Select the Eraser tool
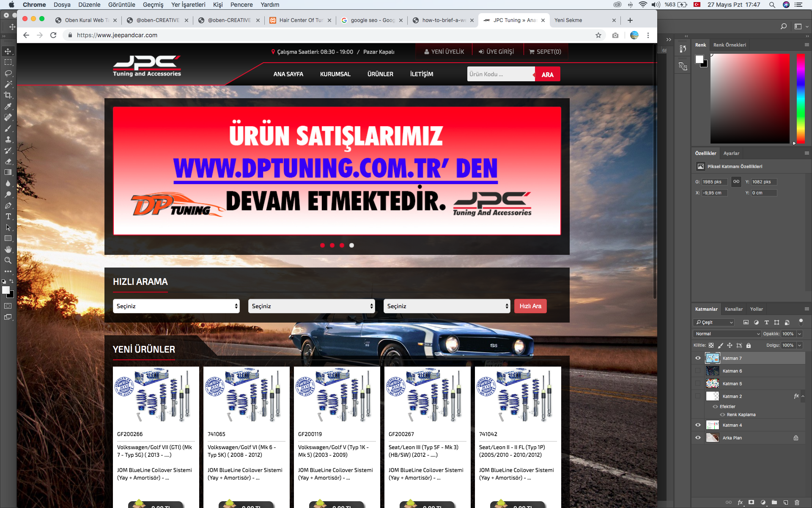The image size is (812, 508). (x=8, y=161)
